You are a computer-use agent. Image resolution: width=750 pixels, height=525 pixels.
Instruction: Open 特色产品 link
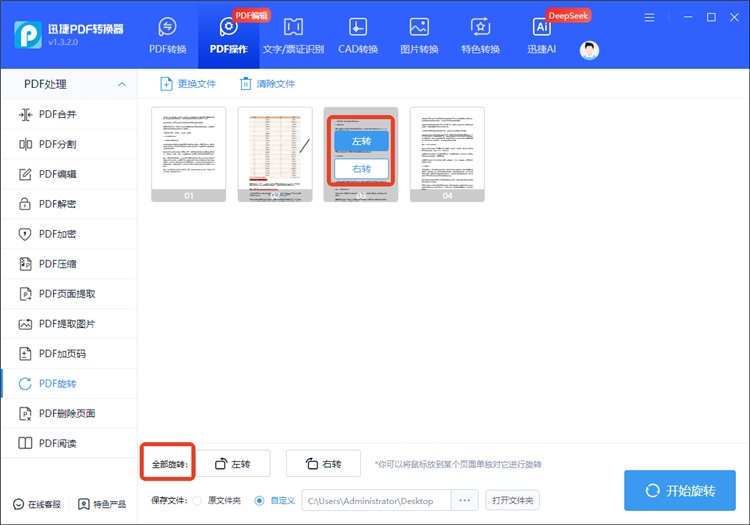[102, 504]
